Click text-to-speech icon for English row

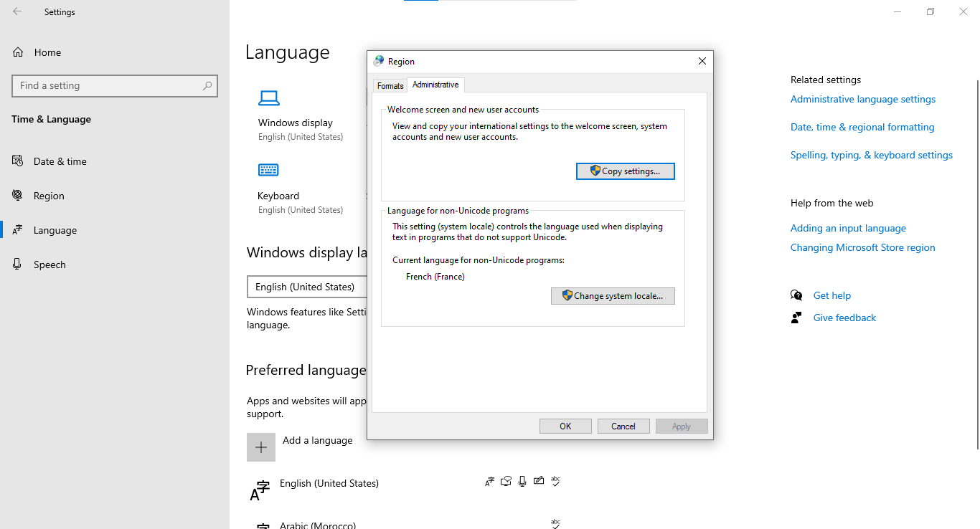coord(507,482)
